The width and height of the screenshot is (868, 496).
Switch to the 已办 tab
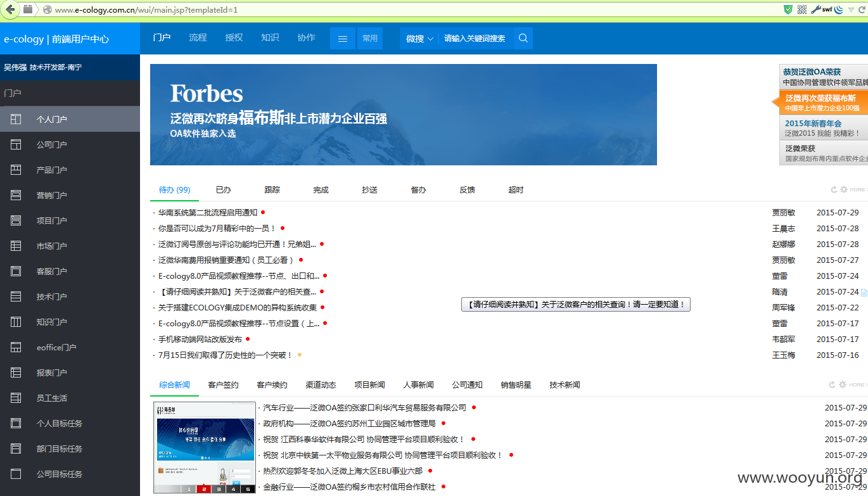point(223,189)
